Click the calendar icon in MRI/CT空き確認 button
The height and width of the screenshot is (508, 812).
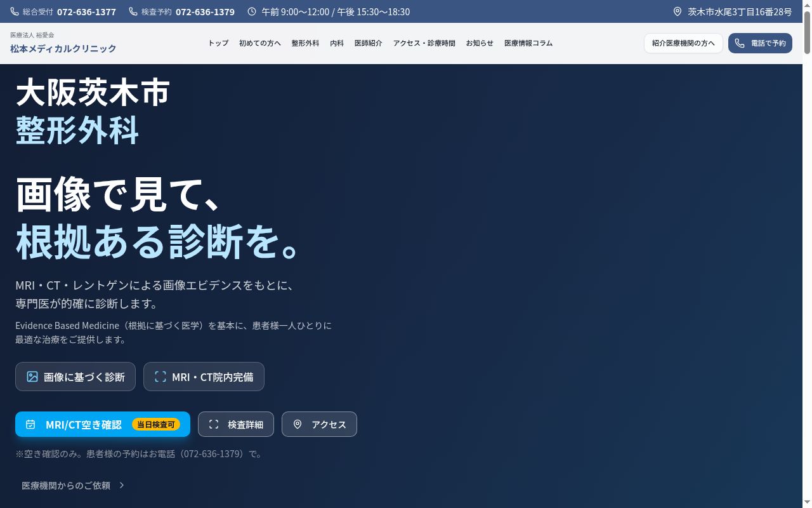(30, 424)
